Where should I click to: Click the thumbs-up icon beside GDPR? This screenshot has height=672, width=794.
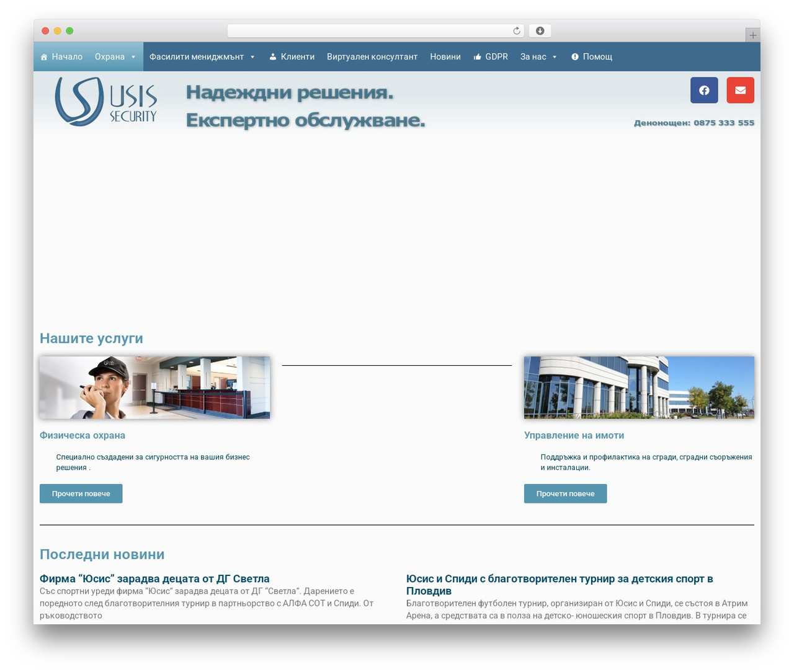pos(478,57)
